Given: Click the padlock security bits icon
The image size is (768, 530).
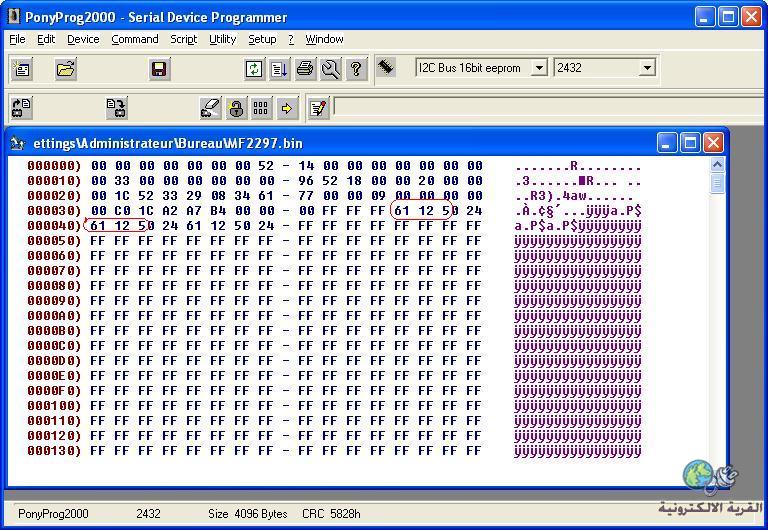Looking at the screenshot, I should [236, 108].
